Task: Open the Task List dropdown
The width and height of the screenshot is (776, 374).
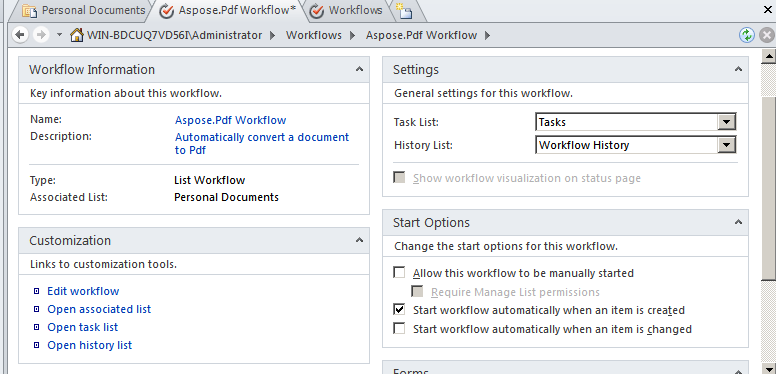Action: 726,122
